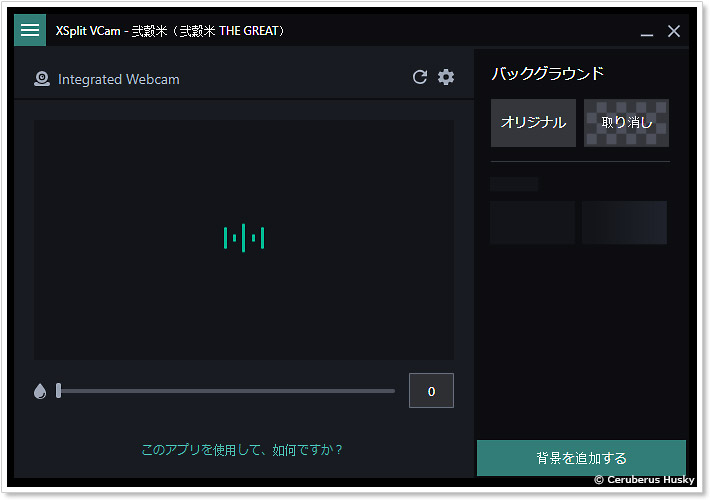This screenshot has width=710, height=500.
Task: Click the blur slider track
Action: click(x=226, y=391)
